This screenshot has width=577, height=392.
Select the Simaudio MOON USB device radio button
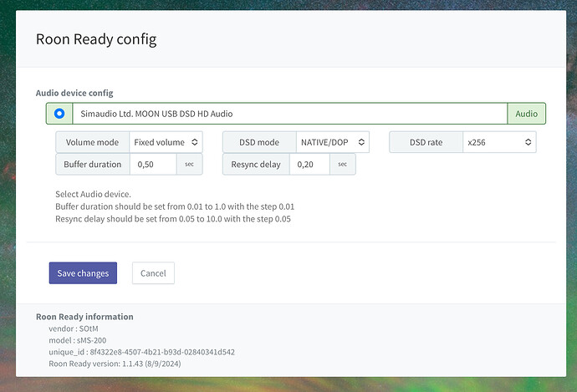pos(59,114)
